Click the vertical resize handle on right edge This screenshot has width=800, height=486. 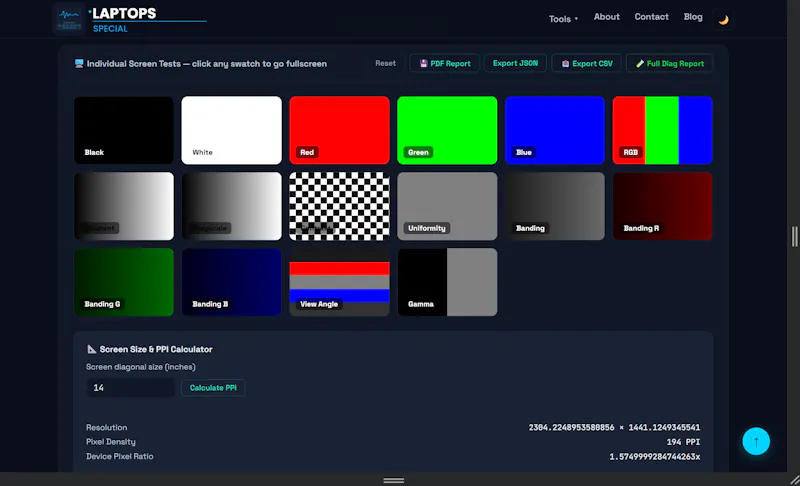pos(794,237)
